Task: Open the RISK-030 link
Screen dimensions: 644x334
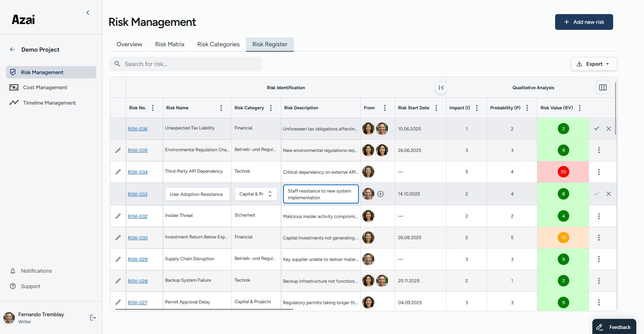Action: pyautogui.click(x=138, y=238)
